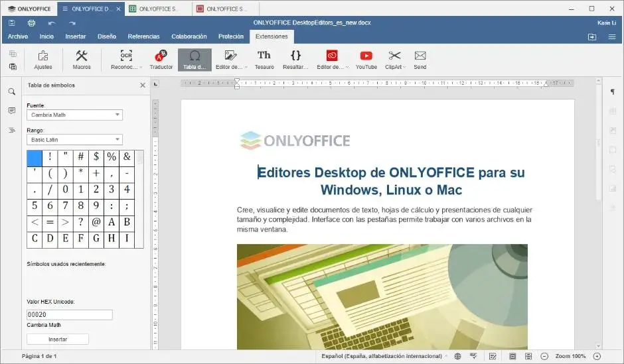Expand the red Editor de documentos dropdown arrow
This screenshot has height=364, width=624.
tap(347, 67)
